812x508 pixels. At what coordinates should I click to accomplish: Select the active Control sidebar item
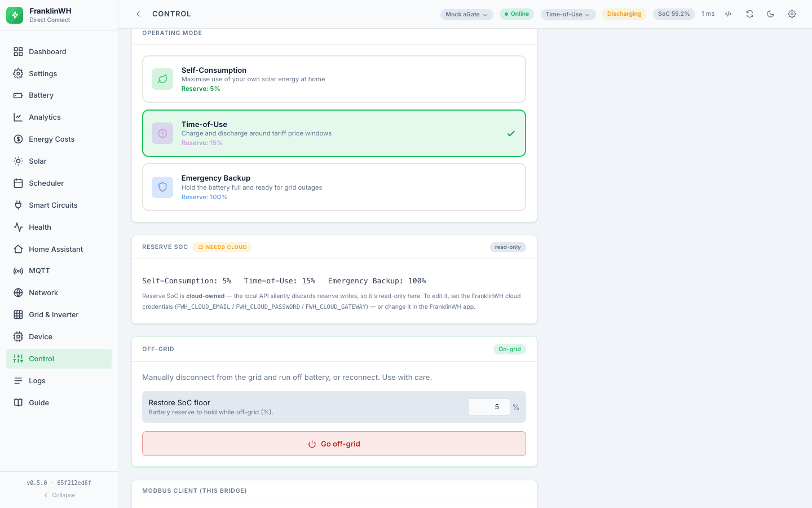point(59,359)
